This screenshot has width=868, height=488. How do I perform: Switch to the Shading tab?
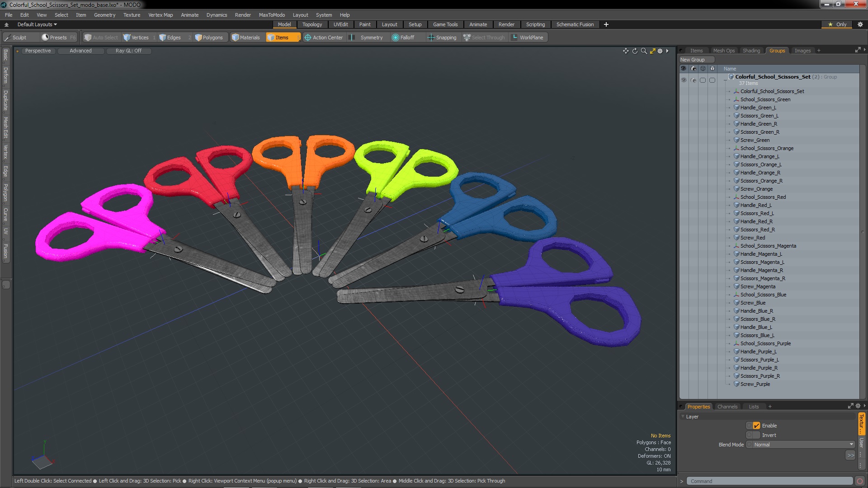pos(751,51)
